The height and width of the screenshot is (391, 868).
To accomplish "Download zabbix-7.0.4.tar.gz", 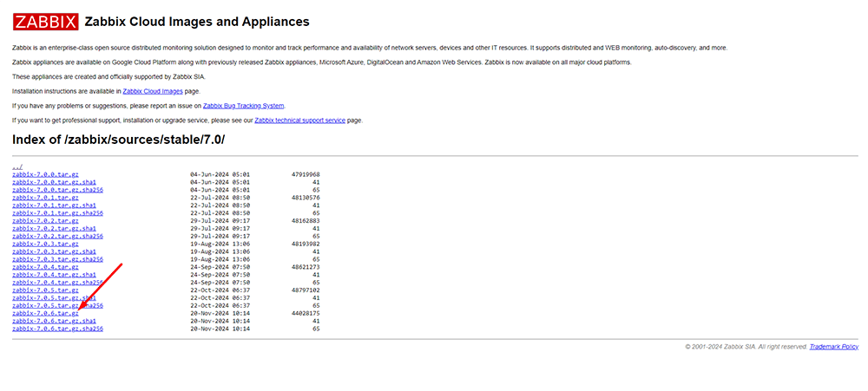I will click(x=45, y=267).
